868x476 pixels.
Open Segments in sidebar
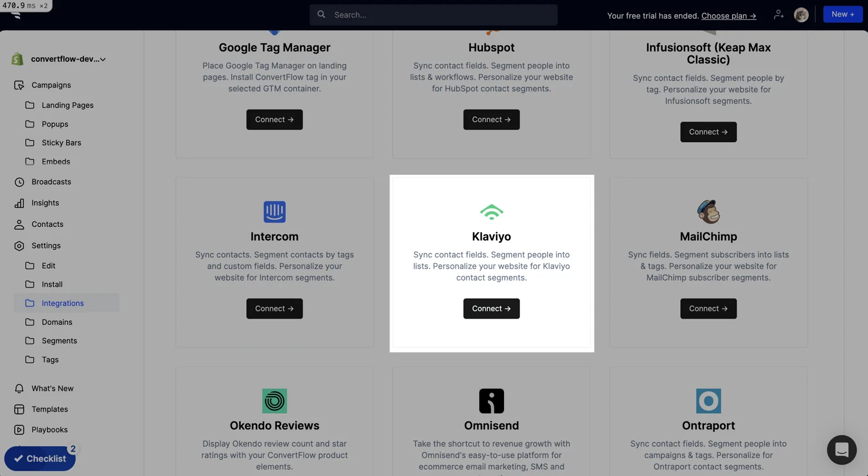59,341
